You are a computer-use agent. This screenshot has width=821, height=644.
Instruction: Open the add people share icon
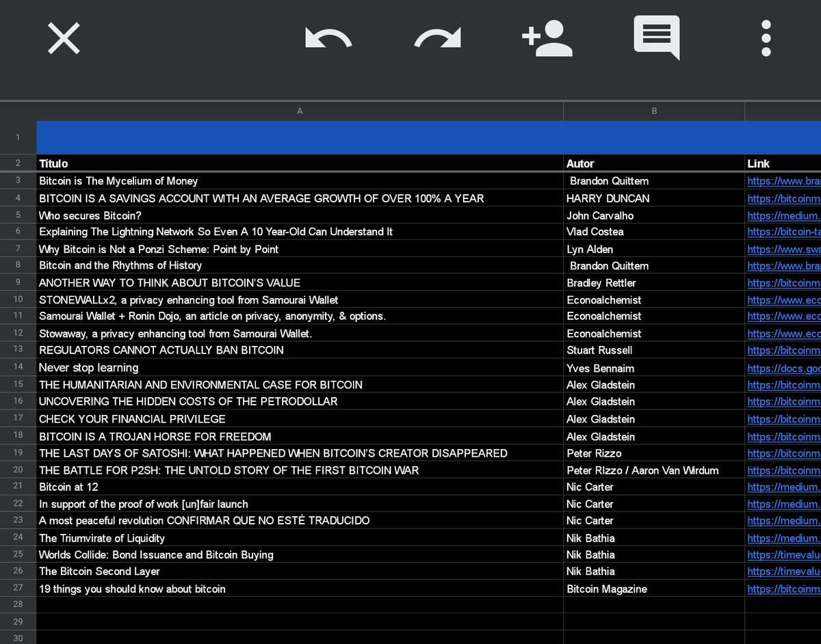(547, 38)
